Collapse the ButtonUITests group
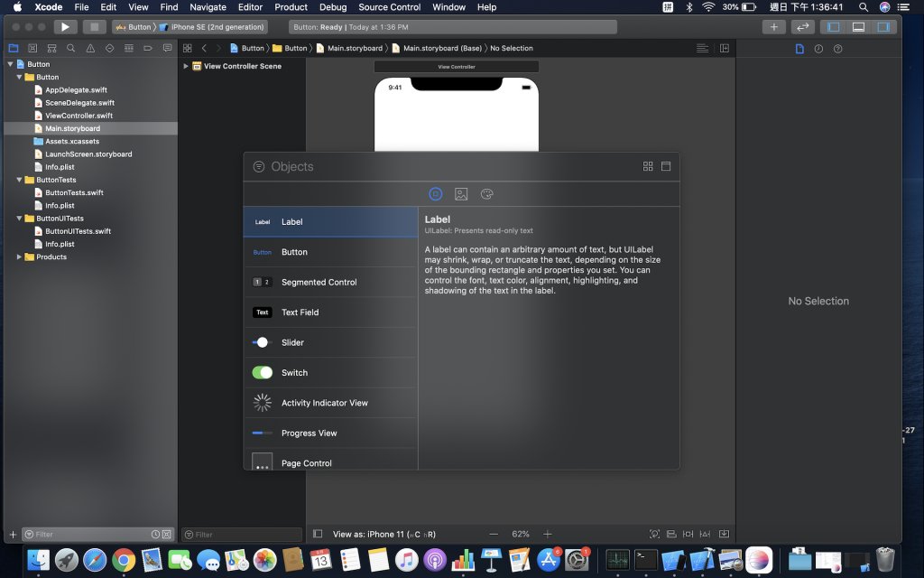The height and width of the screenshot is (578, 924). click(x=20, y=219)
